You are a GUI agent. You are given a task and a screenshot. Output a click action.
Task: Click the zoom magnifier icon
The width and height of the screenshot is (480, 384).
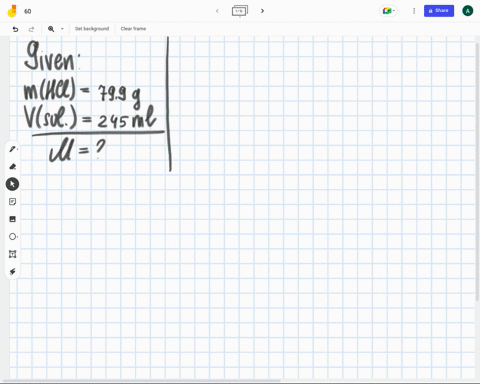click(51, 29)
